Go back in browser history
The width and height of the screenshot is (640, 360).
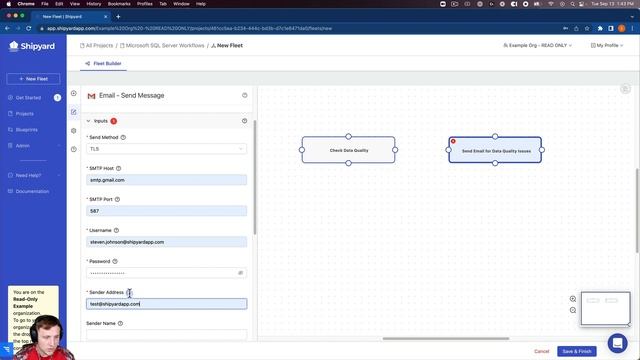[7, 29]
